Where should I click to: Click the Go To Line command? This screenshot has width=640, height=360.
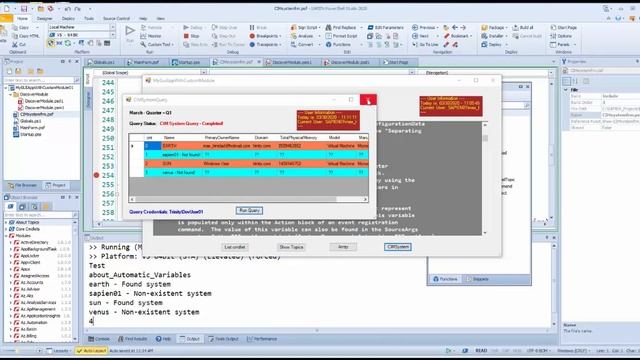pyautogui.click(x=425, y=44)
